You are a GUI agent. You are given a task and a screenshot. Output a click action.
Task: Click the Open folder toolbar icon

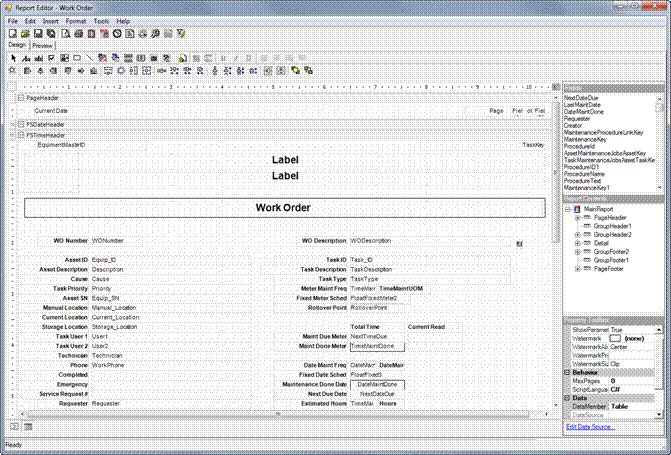26,33
